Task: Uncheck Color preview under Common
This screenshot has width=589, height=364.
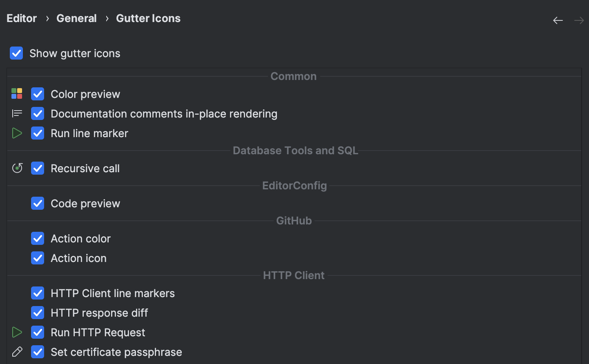Action: 38,94
